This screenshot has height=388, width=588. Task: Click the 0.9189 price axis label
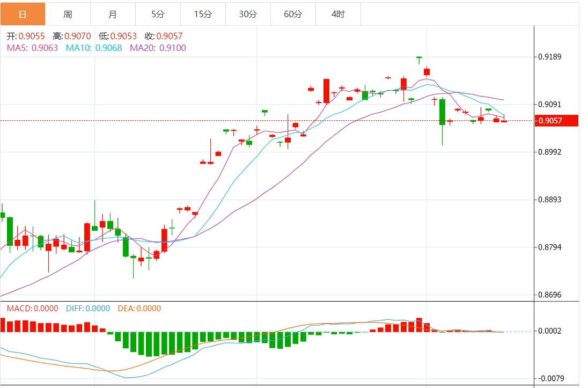tap(550, 57)
